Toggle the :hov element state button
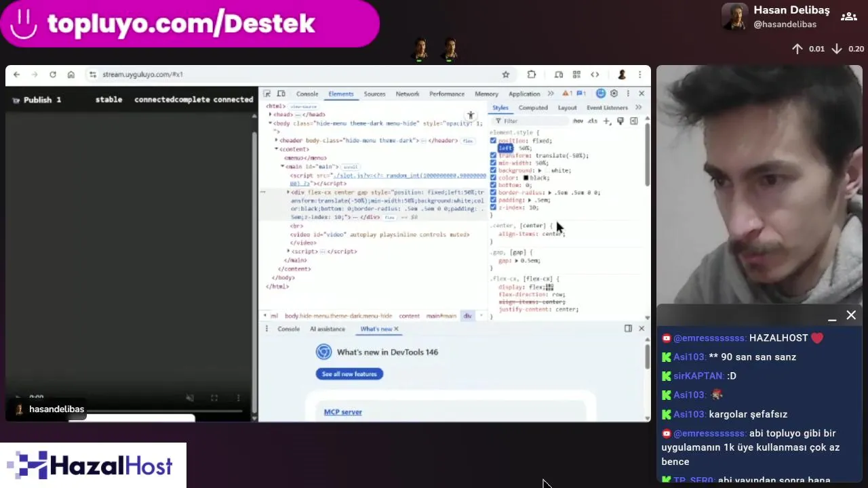 point(578,121)
